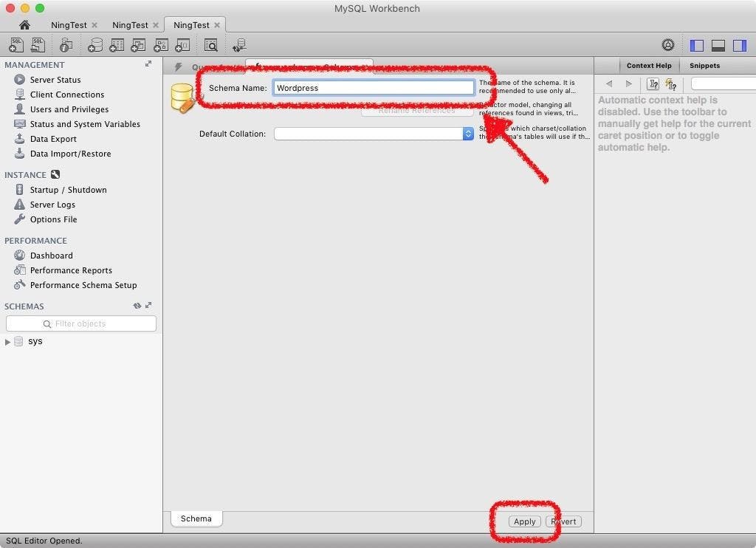Click the query tab lightning icon
Image resolution: width=756 pixels, height=548 pixels.
179,66
